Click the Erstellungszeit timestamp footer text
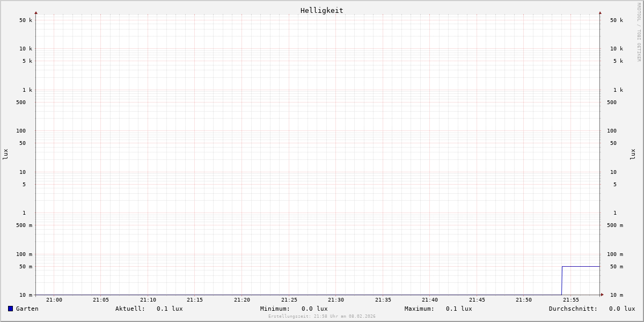 321,316
